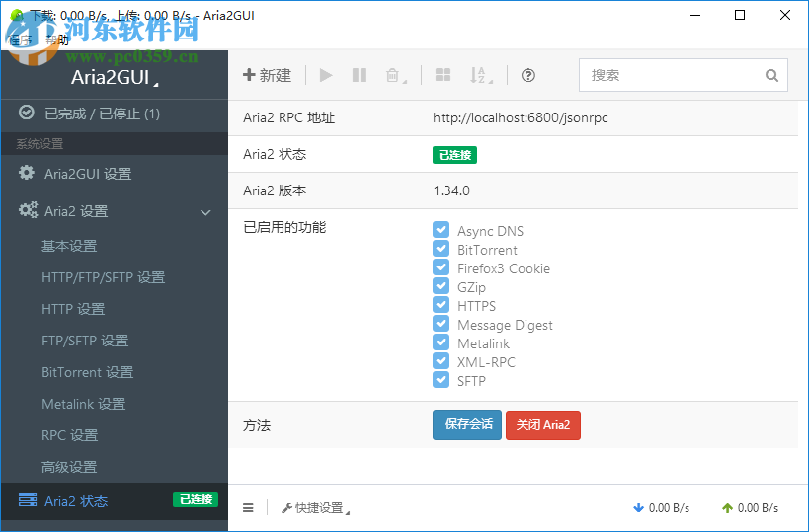
Task: Click the upload speed indicator
Action: click(x=750, y=508)
